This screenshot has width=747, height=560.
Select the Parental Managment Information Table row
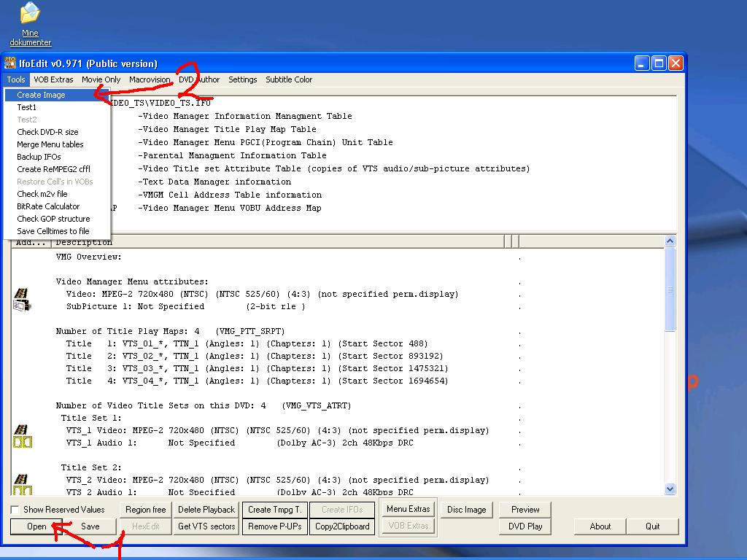point(233,155)
